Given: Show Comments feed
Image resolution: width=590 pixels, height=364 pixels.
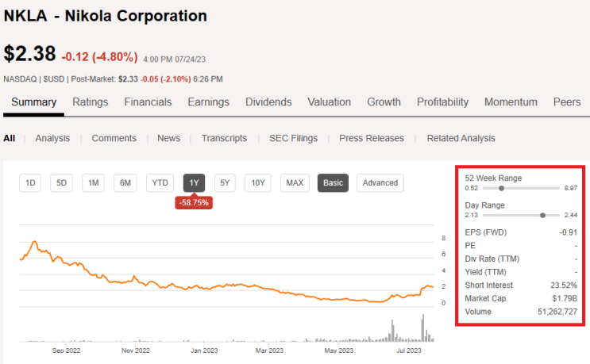Looking at the screenshot, I should click(114, 138).
